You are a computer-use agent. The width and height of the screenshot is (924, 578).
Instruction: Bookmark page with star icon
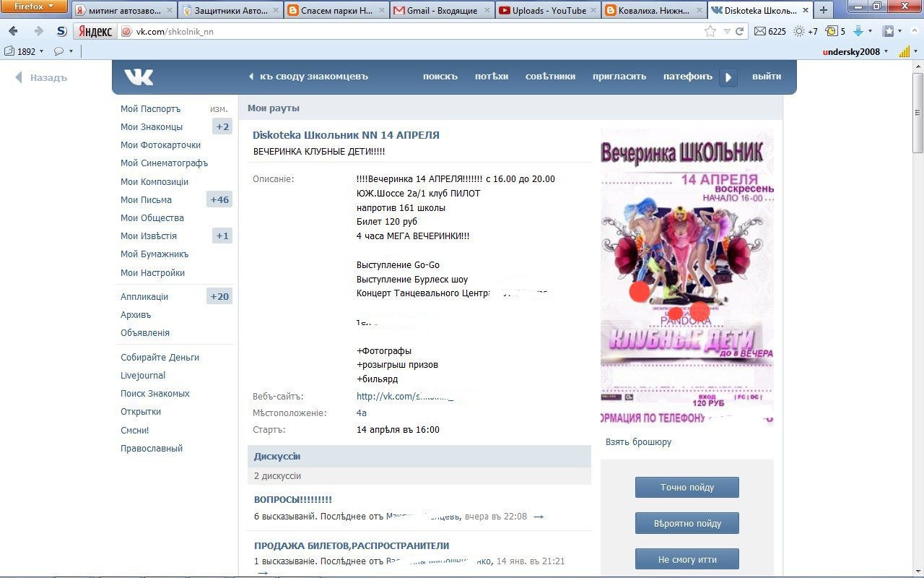tap(710, 32)
